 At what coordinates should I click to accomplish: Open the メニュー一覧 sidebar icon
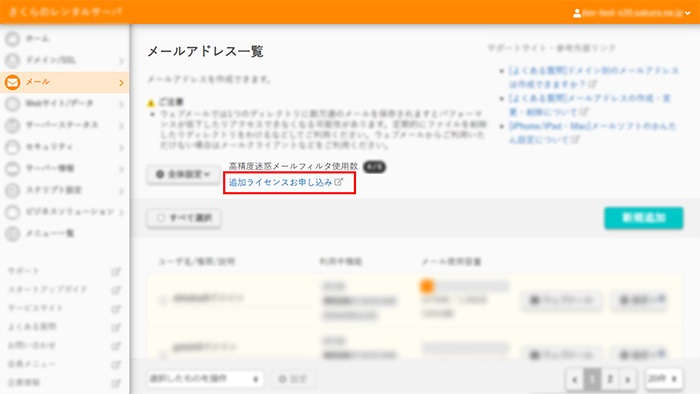point(12,233)
